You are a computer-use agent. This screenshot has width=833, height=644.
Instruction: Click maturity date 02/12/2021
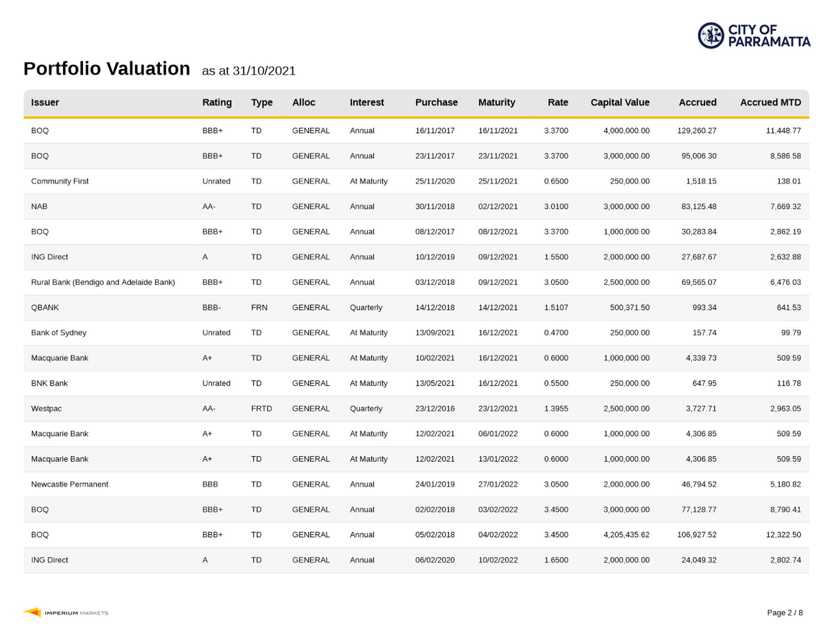tap(498, 206)
